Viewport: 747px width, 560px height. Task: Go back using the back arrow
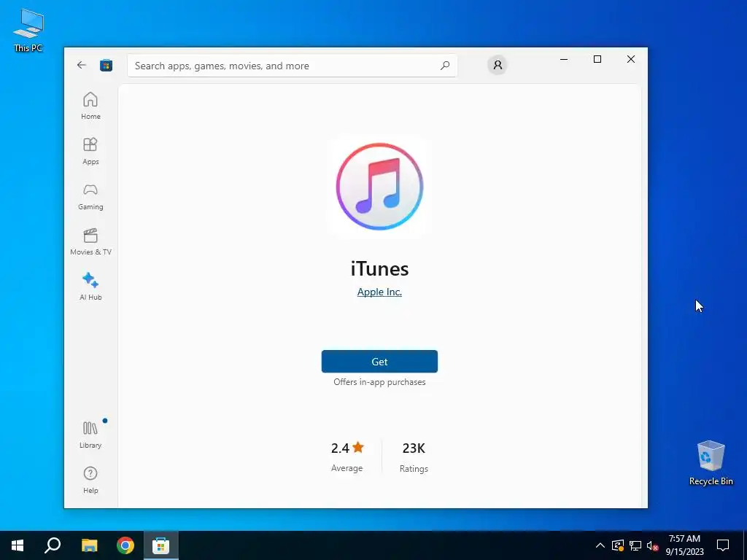[x=82, y=65]
